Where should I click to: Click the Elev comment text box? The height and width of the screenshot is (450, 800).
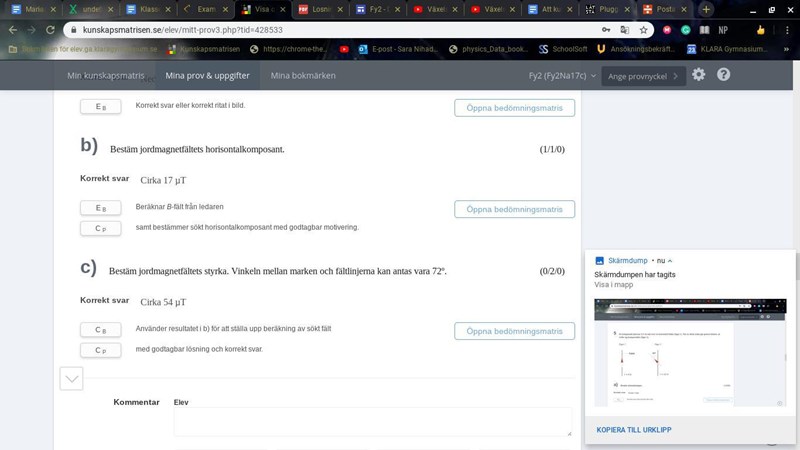point(372,421)
